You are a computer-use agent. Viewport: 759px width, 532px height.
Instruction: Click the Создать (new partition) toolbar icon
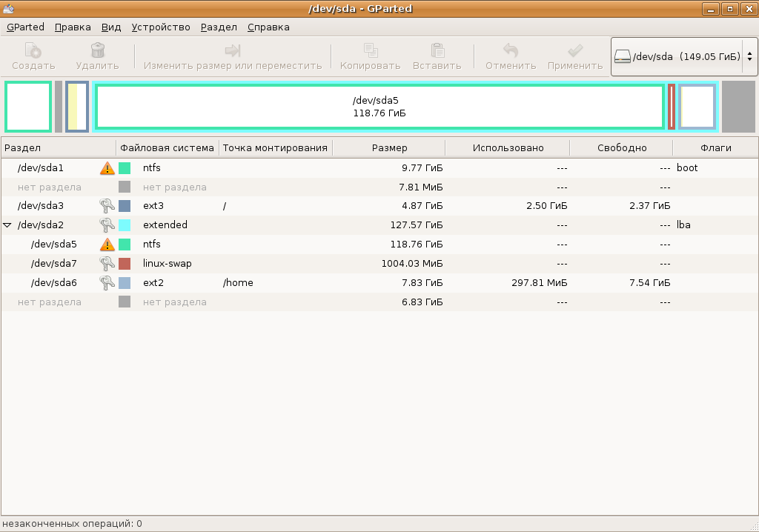point(33,51)
